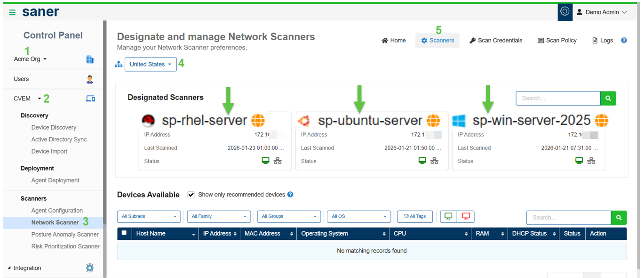Click the Ubuntu logo on sp-ubuntu-server
This screenshot has width=644, height=278.
(x=304, y=121)
